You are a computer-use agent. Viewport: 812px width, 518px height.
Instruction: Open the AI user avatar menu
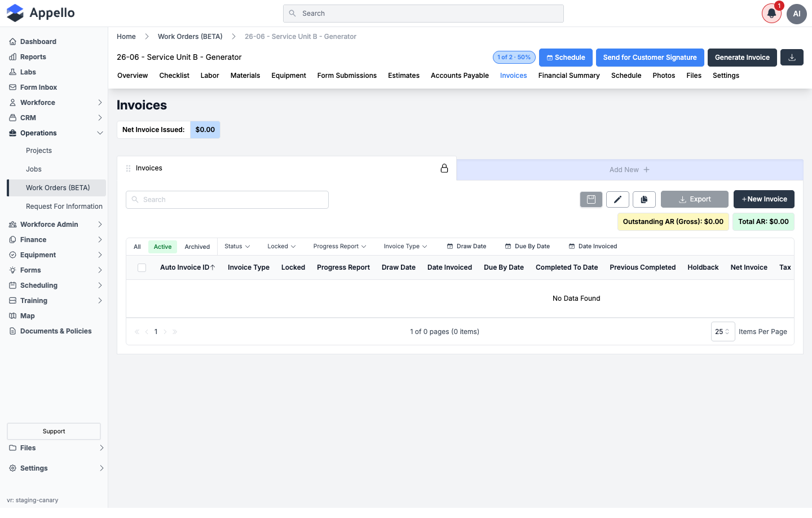point(797,14)
